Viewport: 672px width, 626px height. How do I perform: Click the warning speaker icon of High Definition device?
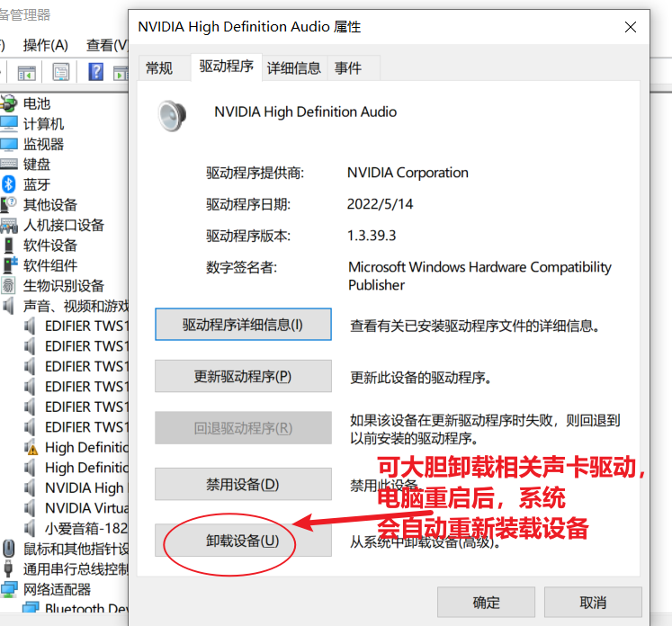click(31, 447)
